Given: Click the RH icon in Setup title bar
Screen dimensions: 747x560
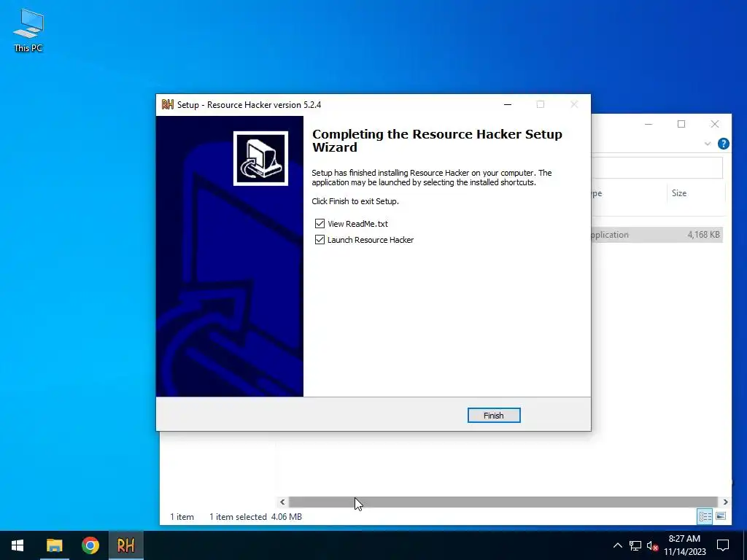Looking at the screenshot, I should pos(167,104).
